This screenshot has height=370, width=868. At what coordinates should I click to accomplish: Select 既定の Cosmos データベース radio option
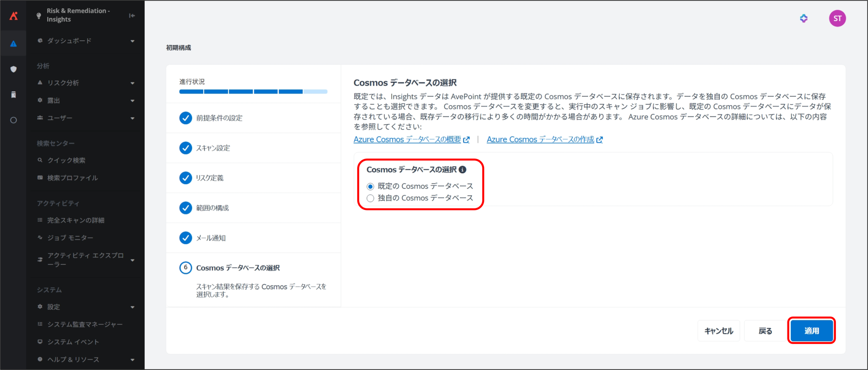pyautogui.click(x=370, y=186)
